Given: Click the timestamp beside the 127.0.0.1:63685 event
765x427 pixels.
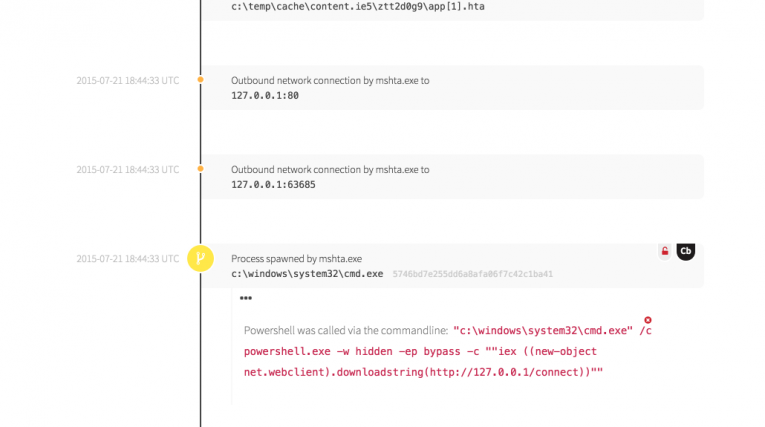Looking at the screenshot, I should 128,170.
